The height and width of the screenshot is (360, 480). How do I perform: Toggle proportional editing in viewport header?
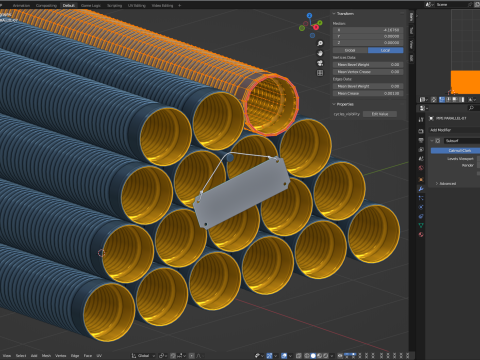point(192,356)
